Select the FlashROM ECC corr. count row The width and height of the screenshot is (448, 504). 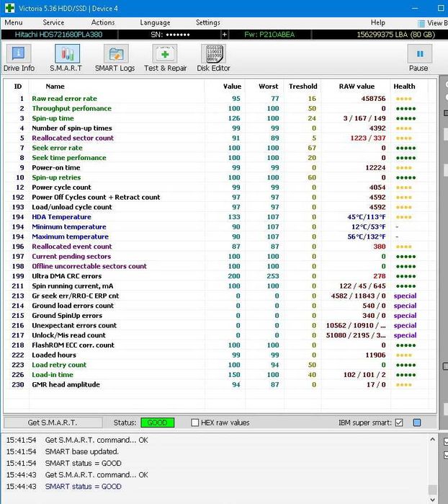220,345
